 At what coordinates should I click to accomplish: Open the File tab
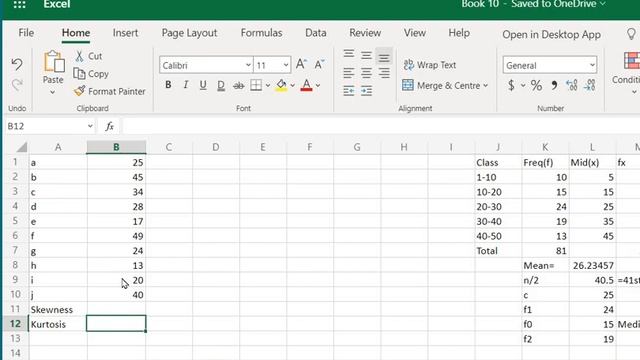tap(26, 33)
